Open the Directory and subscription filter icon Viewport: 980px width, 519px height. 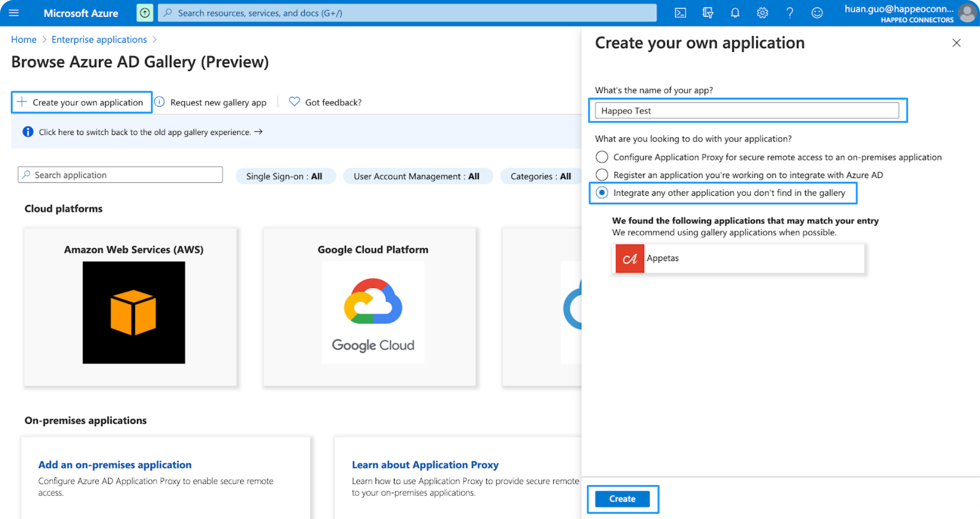(708, 13)
